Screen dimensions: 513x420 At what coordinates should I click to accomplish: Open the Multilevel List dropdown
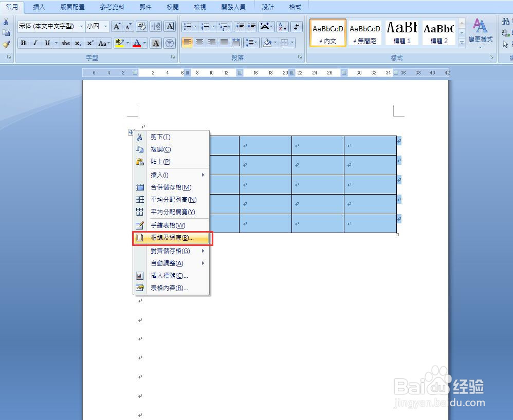tap(225, 27)
